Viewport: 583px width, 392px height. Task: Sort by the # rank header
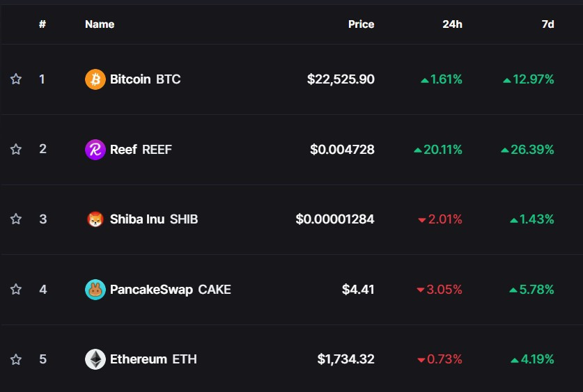pyautogui.click(x=42, y=24)
